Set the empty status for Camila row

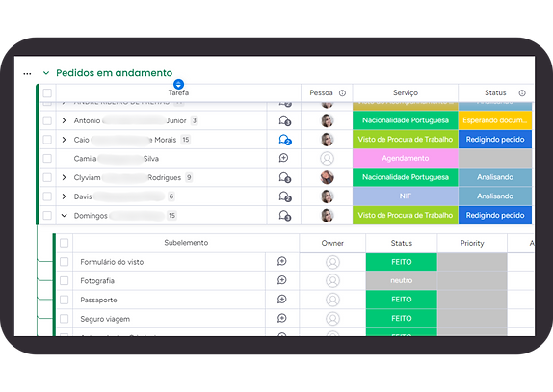point(495,159)
